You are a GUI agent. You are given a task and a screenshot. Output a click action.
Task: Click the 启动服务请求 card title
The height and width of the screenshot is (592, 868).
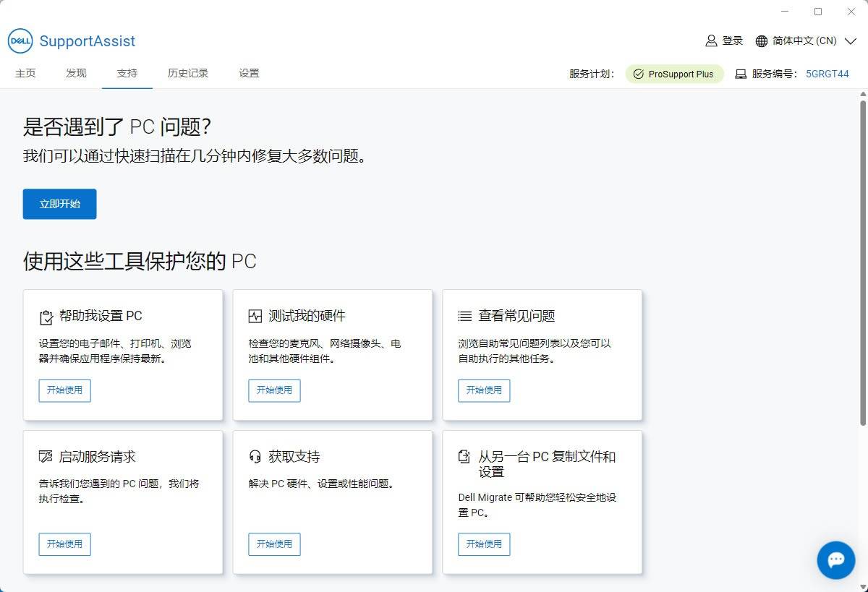[x=97, y=457]
